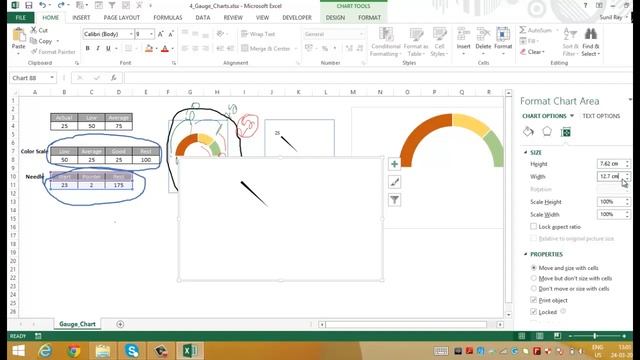Viewport: 640px width, 360px height.
Task: Click the Chart Filters funnel button
Action: click(394, 200)
